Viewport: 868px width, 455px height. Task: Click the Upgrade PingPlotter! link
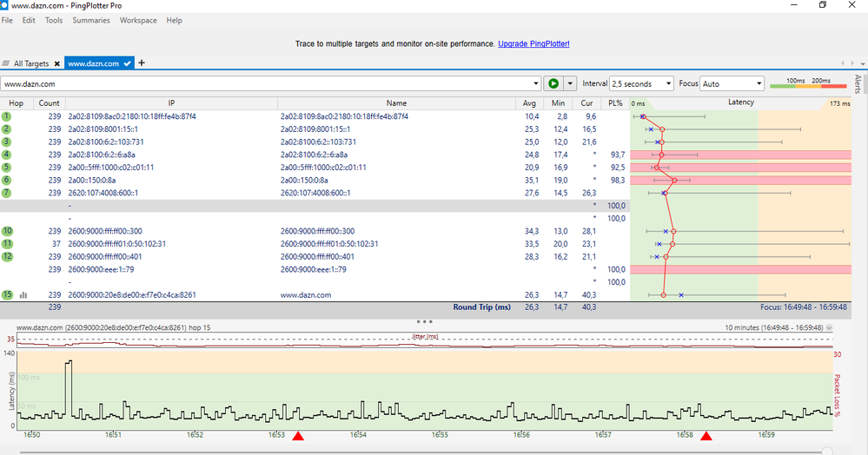(533, 43)
